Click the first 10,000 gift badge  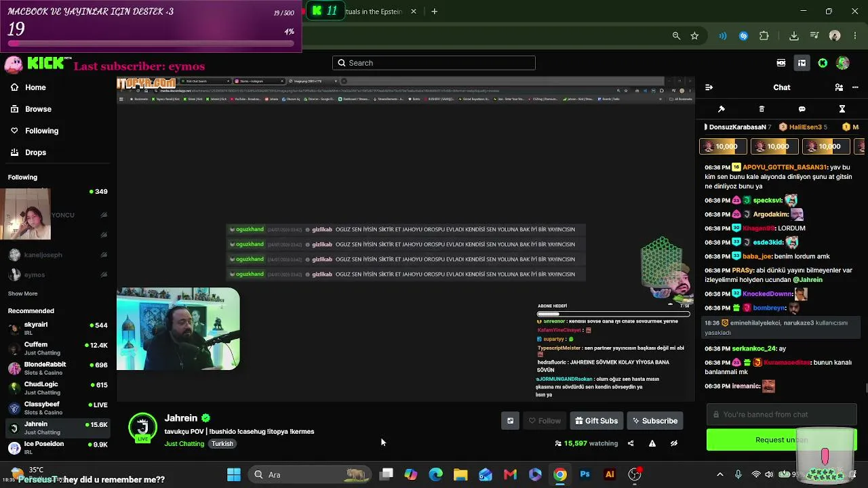[723, 146]
